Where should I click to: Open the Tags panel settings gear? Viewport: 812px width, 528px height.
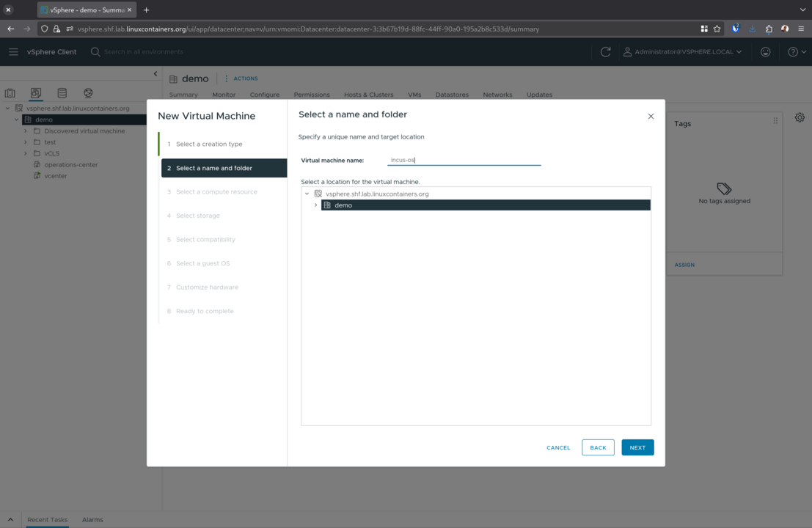point(800,117)
